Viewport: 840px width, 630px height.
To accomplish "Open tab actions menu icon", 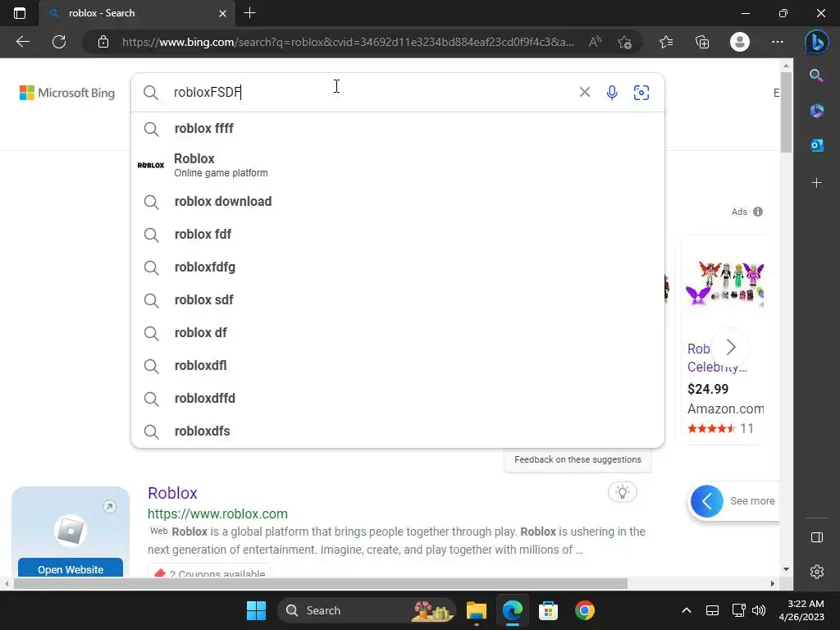I will pos(20,13).
